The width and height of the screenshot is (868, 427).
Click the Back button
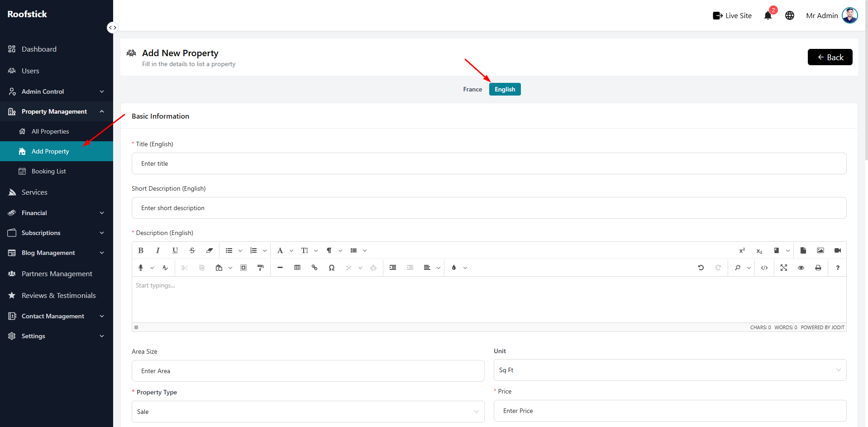pyautogui.click(x=830, y=57)
